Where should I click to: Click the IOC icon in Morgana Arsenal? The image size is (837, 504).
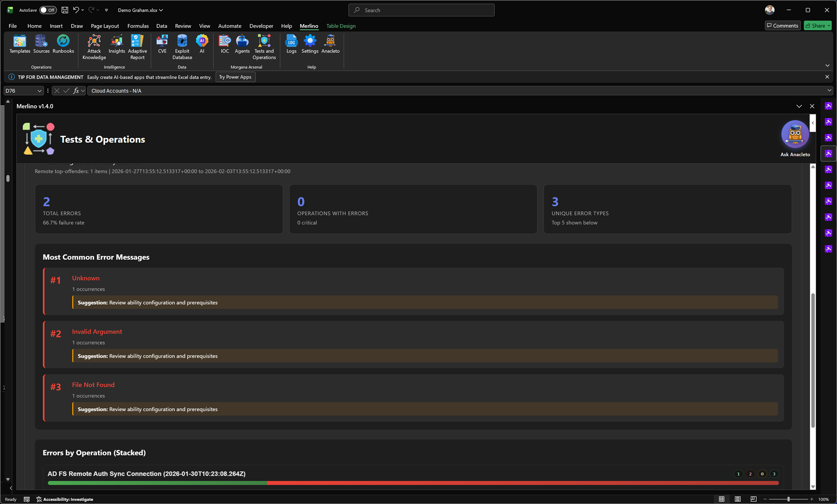click(224, 45)
